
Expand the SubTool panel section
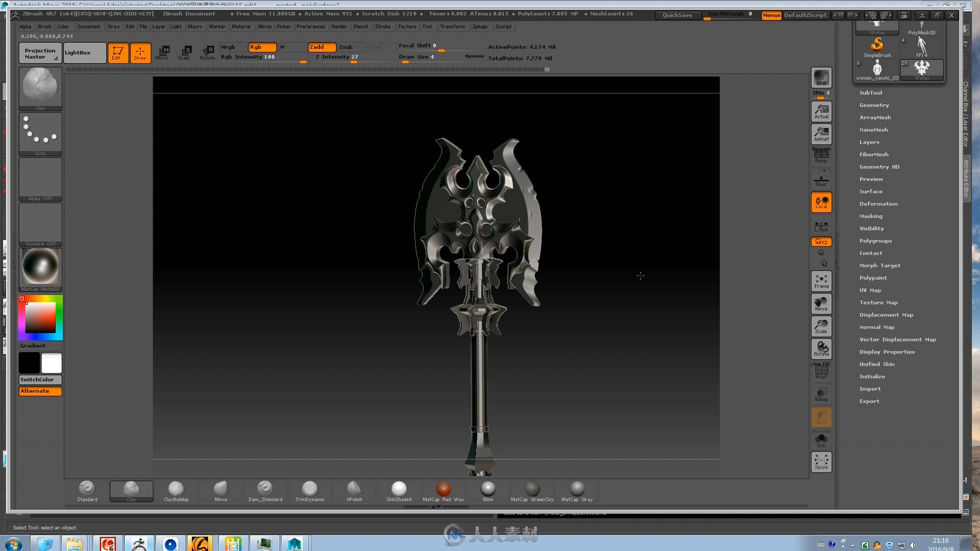(871, 92)
